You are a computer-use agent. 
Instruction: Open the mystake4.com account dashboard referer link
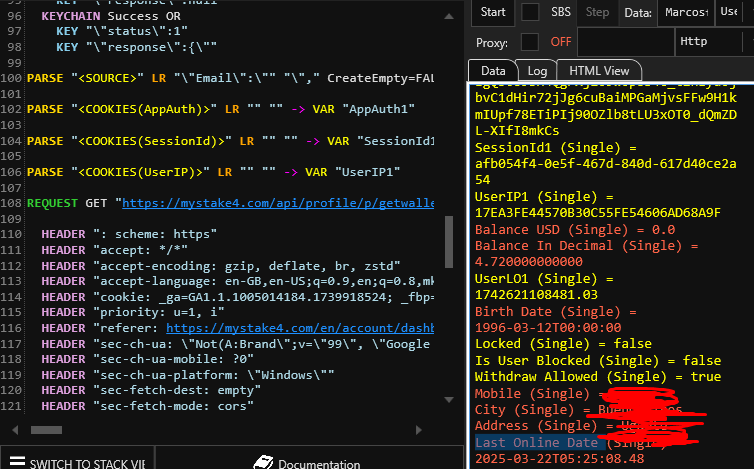(x=300, y=328)
